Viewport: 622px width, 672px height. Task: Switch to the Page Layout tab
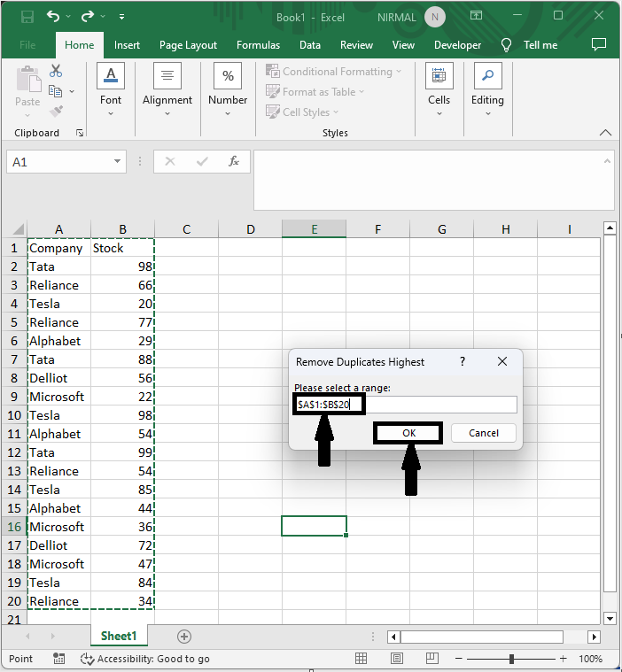(188, 45)
